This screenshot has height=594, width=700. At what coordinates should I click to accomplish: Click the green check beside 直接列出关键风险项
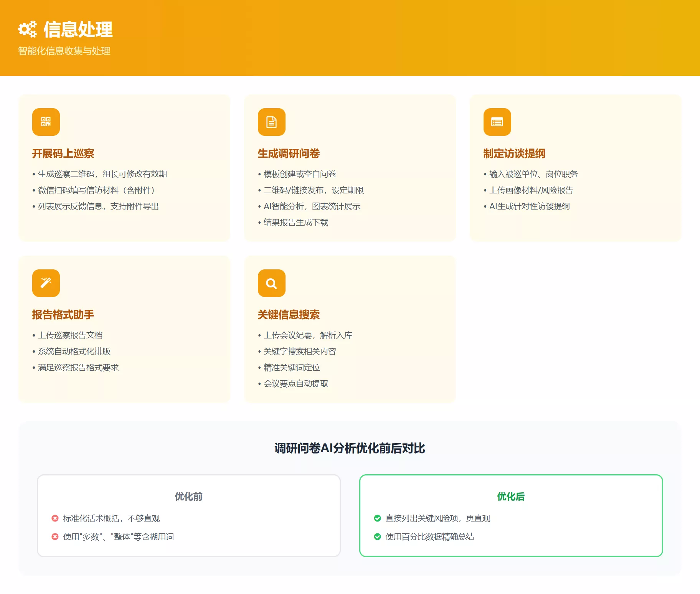point(377,518)
